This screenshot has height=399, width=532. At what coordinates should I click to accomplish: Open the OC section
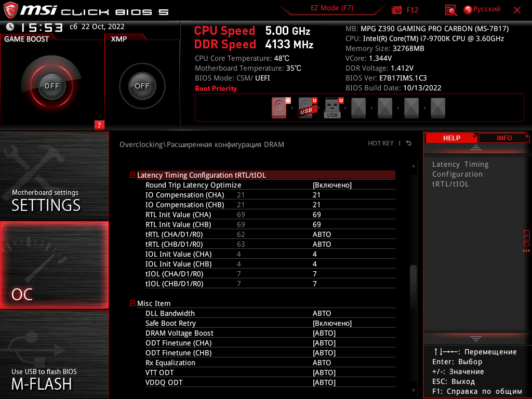pos(54,265)
